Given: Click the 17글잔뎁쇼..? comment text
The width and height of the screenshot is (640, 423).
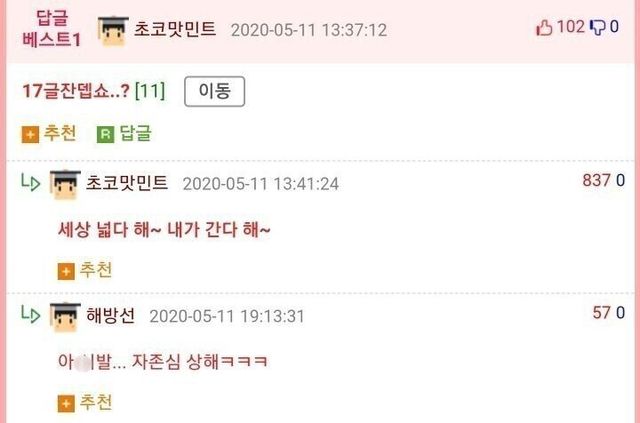Looking at the screenshot, I should (x=76, y=91).
